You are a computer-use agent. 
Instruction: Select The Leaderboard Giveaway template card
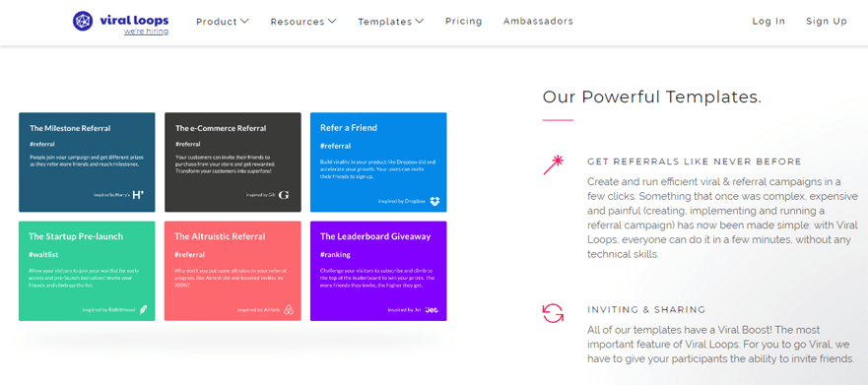[378, 271]
